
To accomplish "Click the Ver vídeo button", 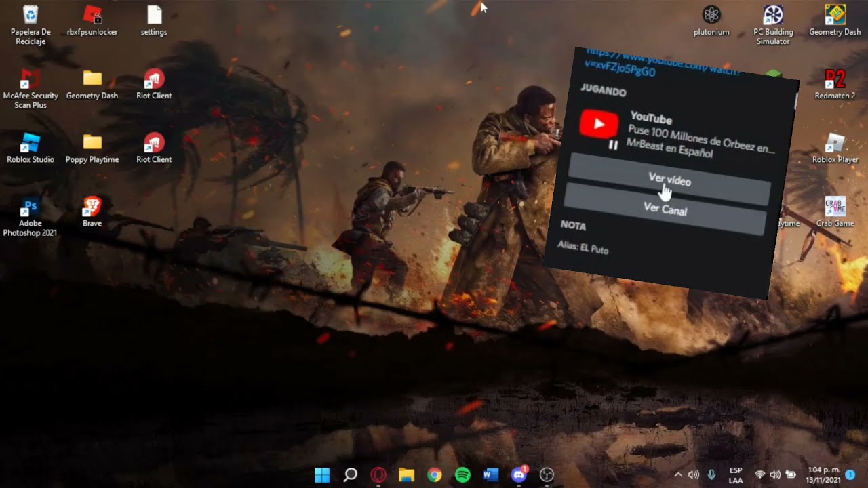I will pyautogui.click(x=669, y=180).
